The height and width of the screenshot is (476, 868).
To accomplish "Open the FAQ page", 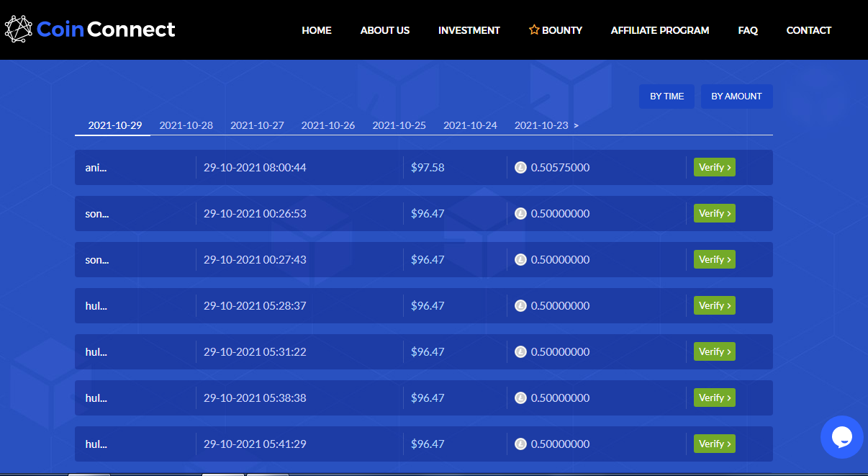I will point(748,30).
